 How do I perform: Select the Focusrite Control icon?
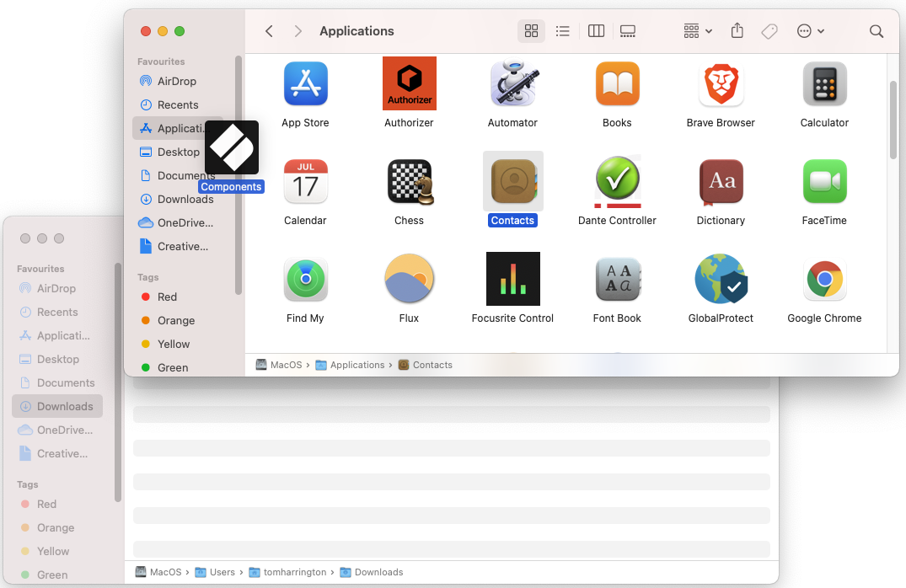click(x=513, y=278)
